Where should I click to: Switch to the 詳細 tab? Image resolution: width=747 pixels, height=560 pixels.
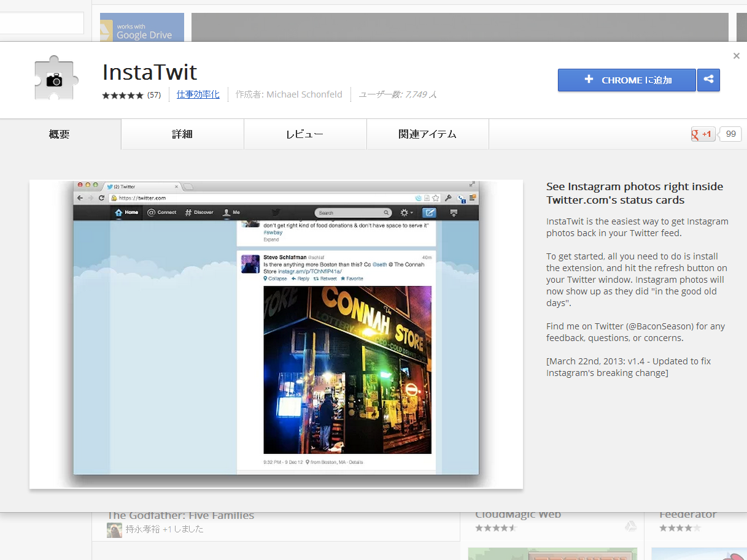182,134
